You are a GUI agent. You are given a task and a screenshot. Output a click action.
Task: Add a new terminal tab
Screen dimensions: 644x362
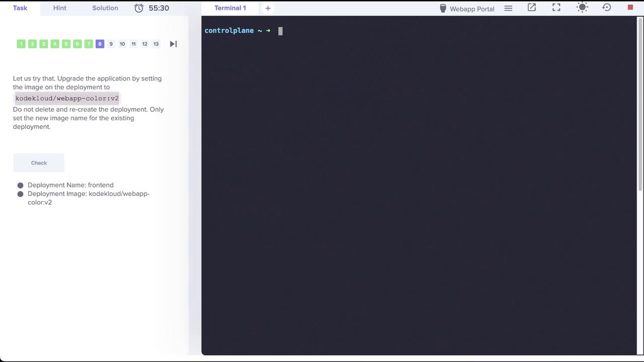coord(268,8)
